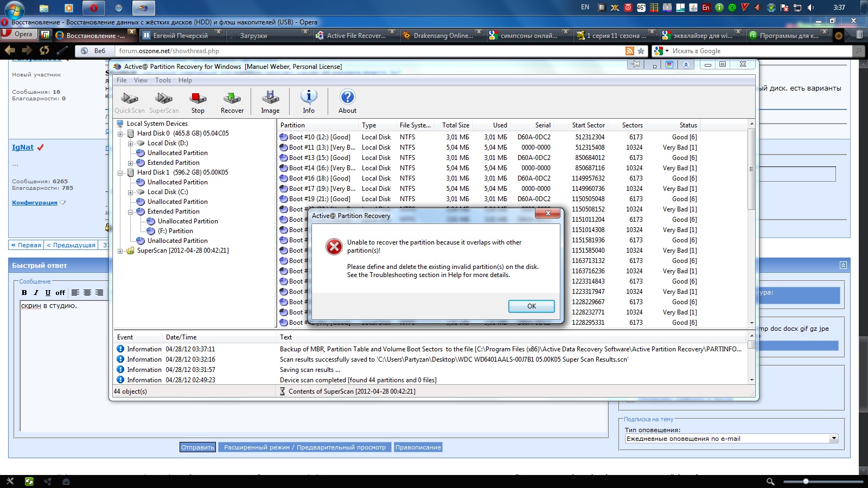The width and height of the screenshot is (868, 488).
Task: Collapse the Extended Partition node under Hard Disk 1
Action: (131, 212)
